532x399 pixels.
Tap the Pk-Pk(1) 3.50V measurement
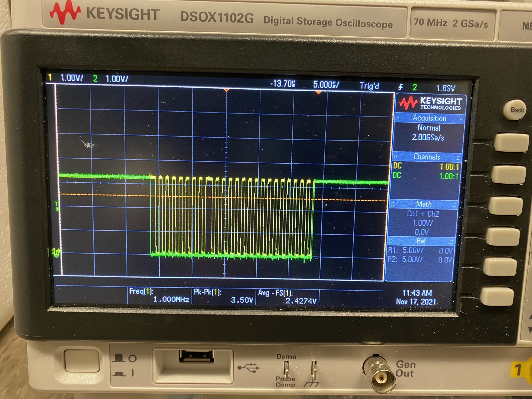pos(224,296)
